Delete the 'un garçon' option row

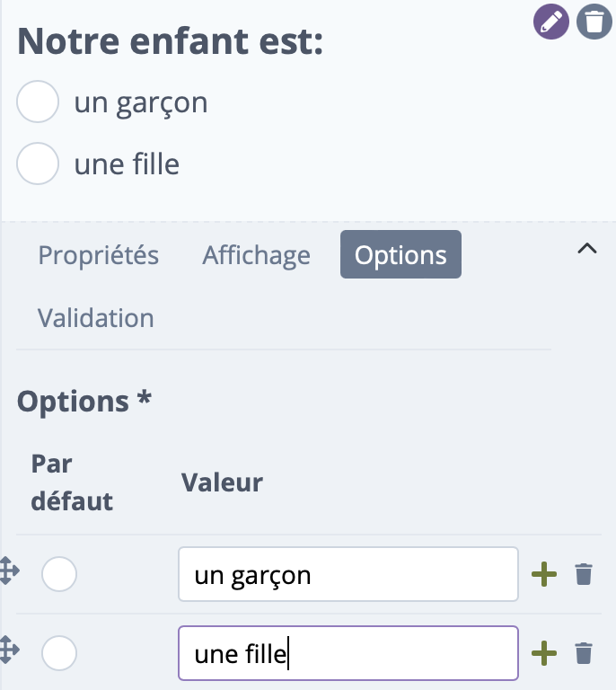point(584,574)
